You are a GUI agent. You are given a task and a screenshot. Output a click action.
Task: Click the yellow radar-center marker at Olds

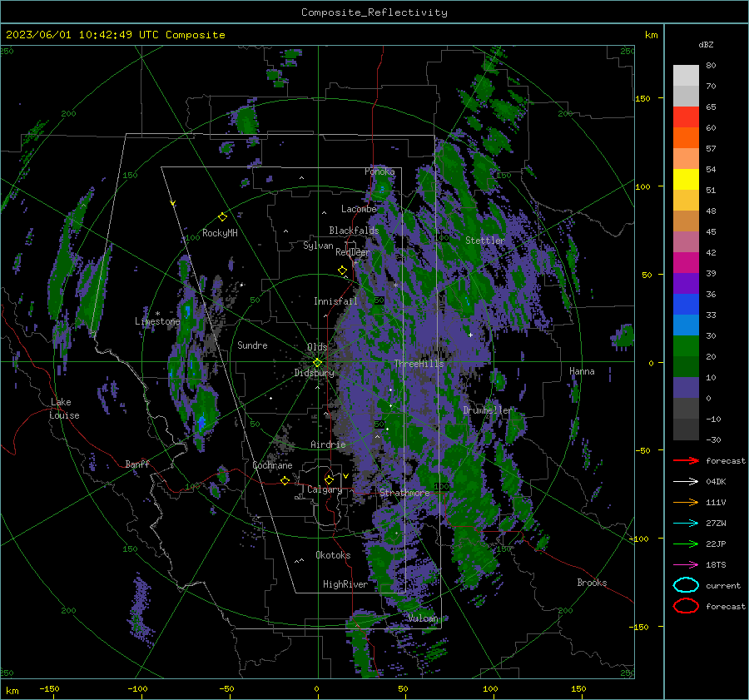[x=317, y=363]
